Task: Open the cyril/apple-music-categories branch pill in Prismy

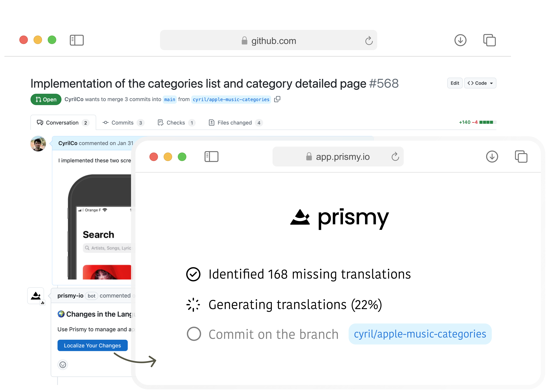Action: coord(420,334)
